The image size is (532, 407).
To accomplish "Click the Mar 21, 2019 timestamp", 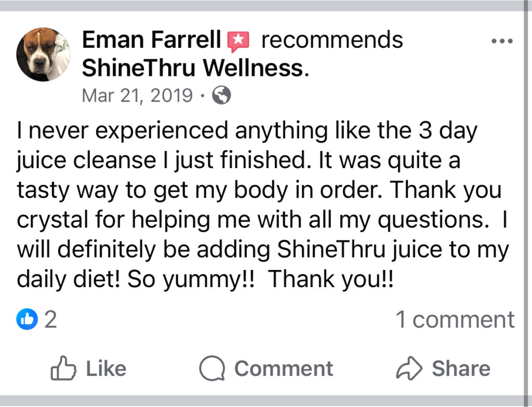I will [137, 96].
